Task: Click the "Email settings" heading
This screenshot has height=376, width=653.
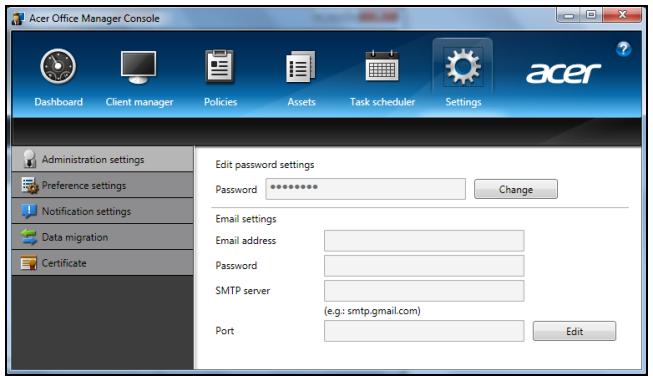Action: click(246, 219)
